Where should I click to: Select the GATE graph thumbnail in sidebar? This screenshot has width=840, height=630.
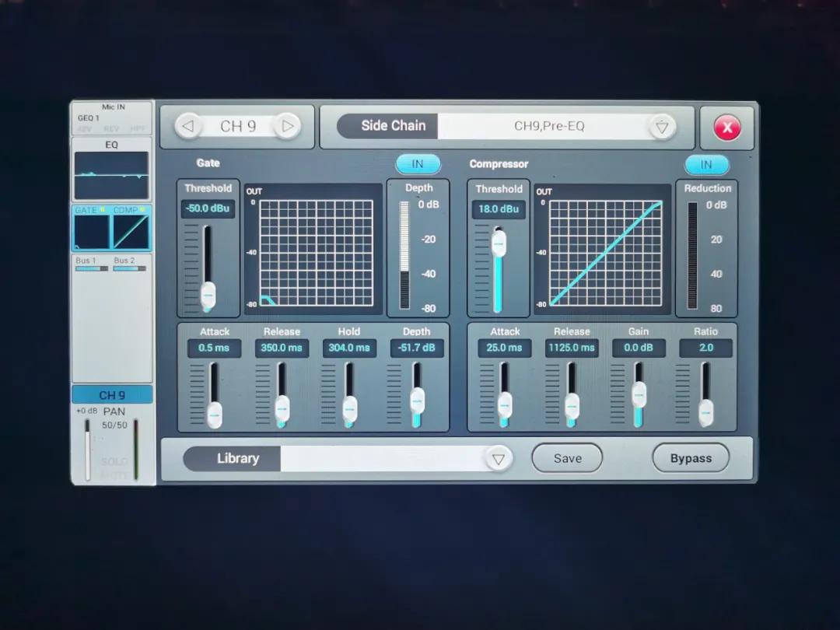[92, 231]
